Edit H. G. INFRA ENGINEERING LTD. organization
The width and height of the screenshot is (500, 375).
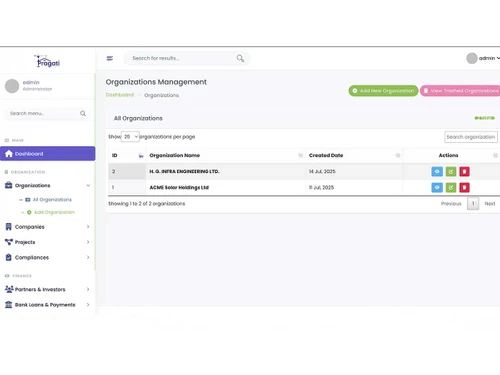point(451,171)
